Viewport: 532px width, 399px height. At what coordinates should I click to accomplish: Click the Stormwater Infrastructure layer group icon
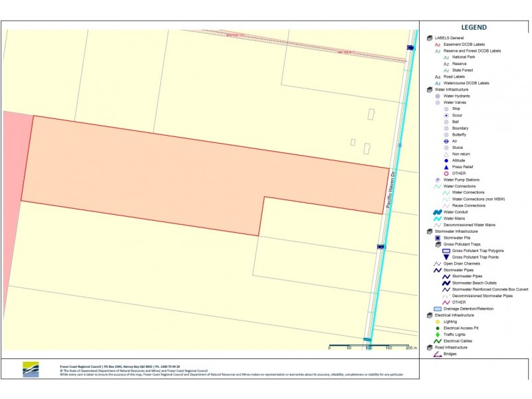point(430,231)
